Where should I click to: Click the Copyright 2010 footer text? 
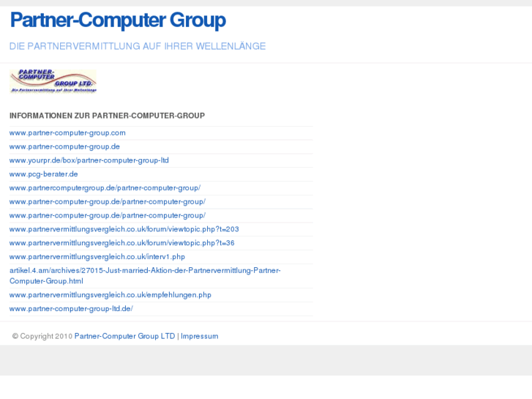(42, 336)
